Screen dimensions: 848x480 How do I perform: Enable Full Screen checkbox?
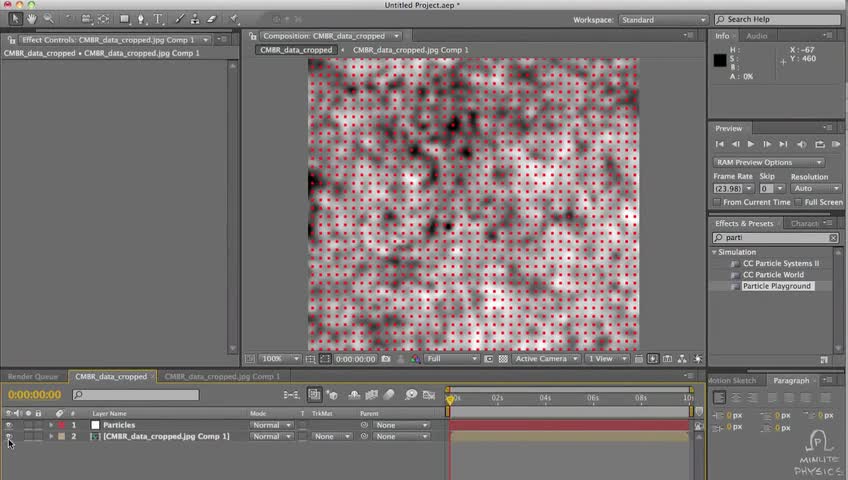click(x=798, y=202)
